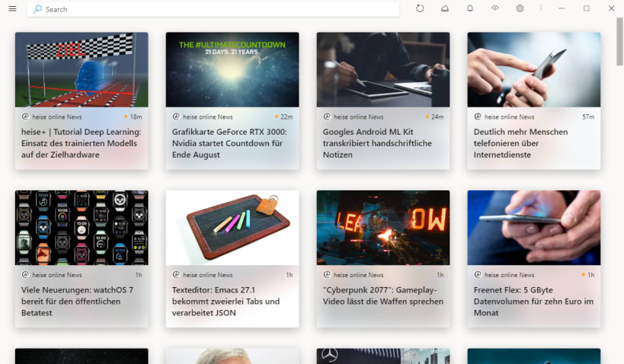Click 'heise online News' on Emacs card
This screenshot has width=624, height=364.
coord(208,275)
